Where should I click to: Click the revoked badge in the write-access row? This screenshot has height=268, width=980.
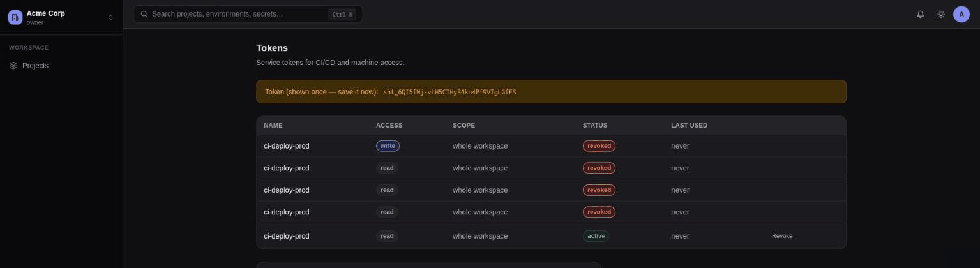599,146
